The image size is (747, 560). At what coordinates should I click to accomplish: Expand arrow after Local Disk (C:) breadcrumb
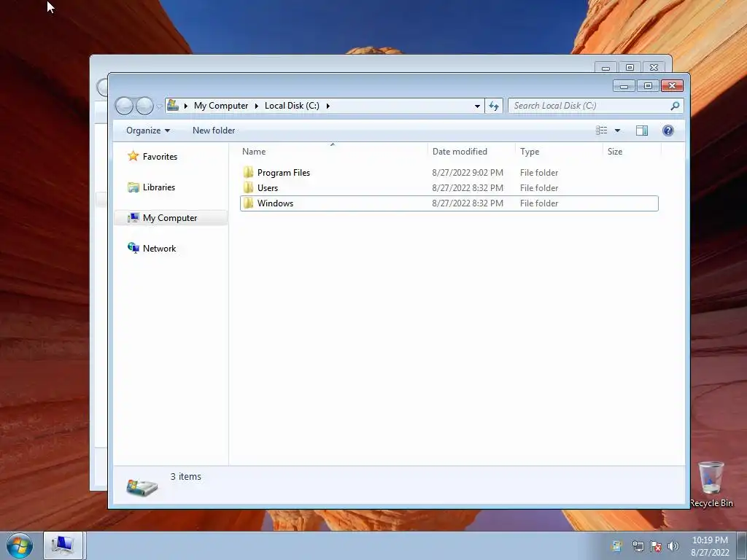pyautogui.click(x=328, y=106)
